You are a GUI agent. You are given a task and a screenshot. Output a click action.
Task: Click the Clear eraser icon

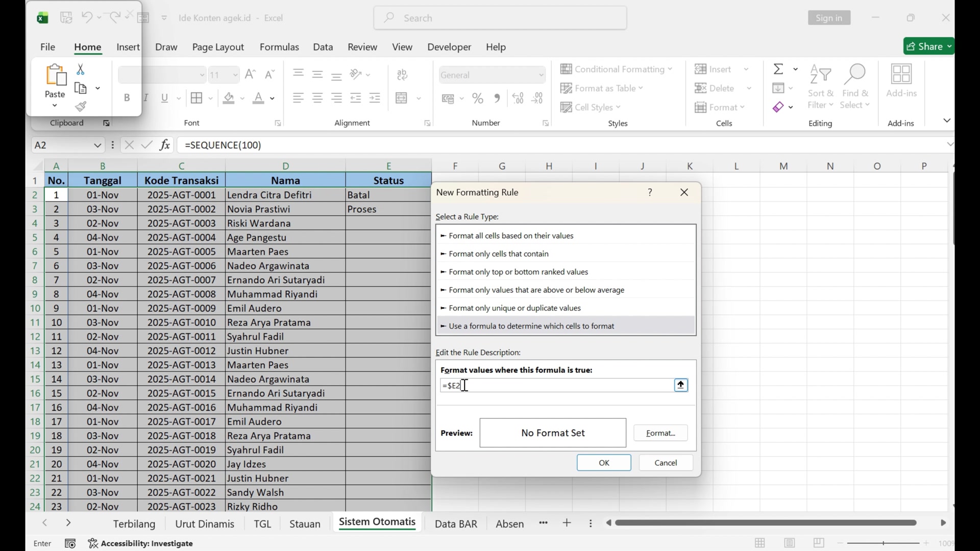pos(778,107)
